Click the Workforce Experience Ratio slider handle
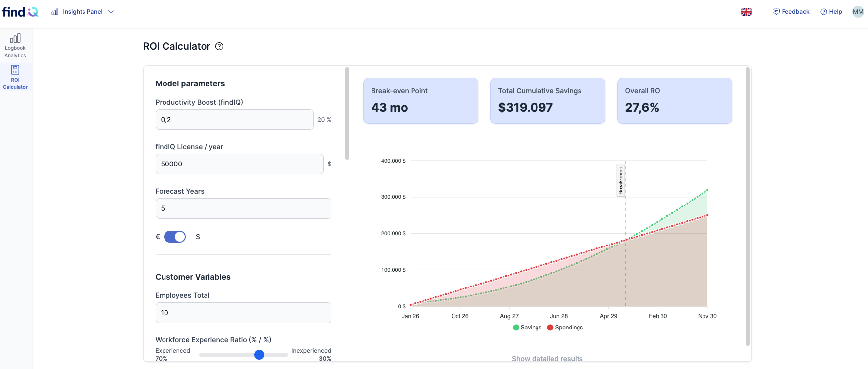This screenshot has height=369, width=868. click(259, 355)
